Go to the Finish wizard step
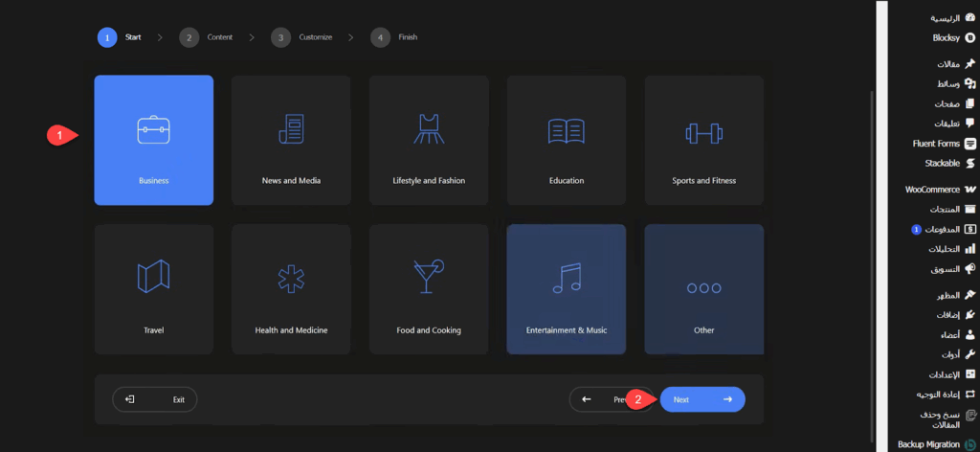The width and height of the screenshot is (980, 452). pyautogui.click(x=395, y=37)
